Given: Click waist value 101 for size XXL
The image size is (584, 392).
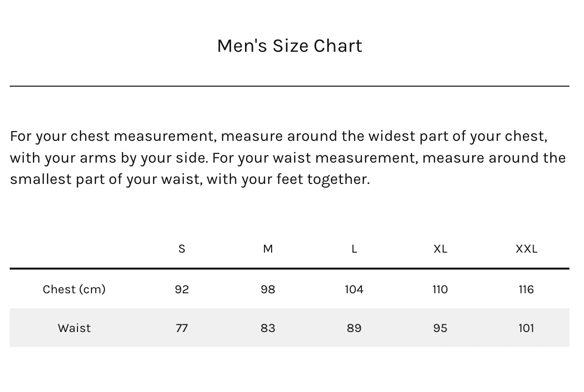Looking at the screenshot, I should [526, 328].
